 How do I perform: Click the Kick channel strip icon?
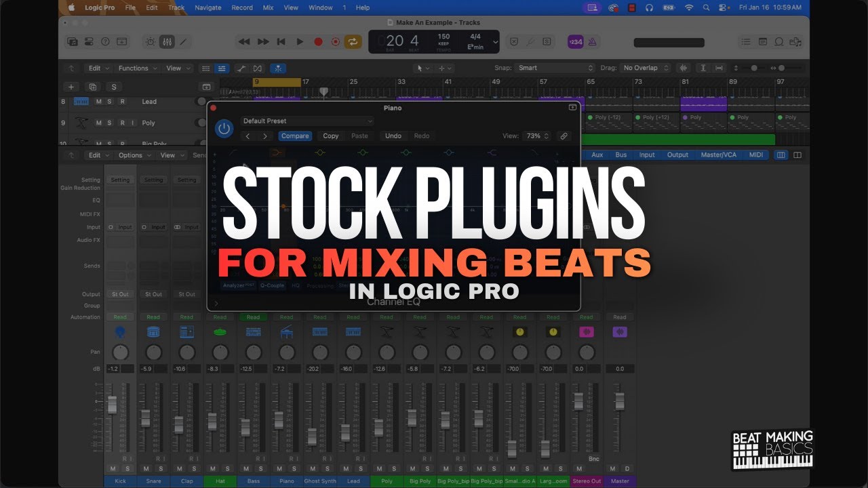pyautogui.click(x=120, y=331)
